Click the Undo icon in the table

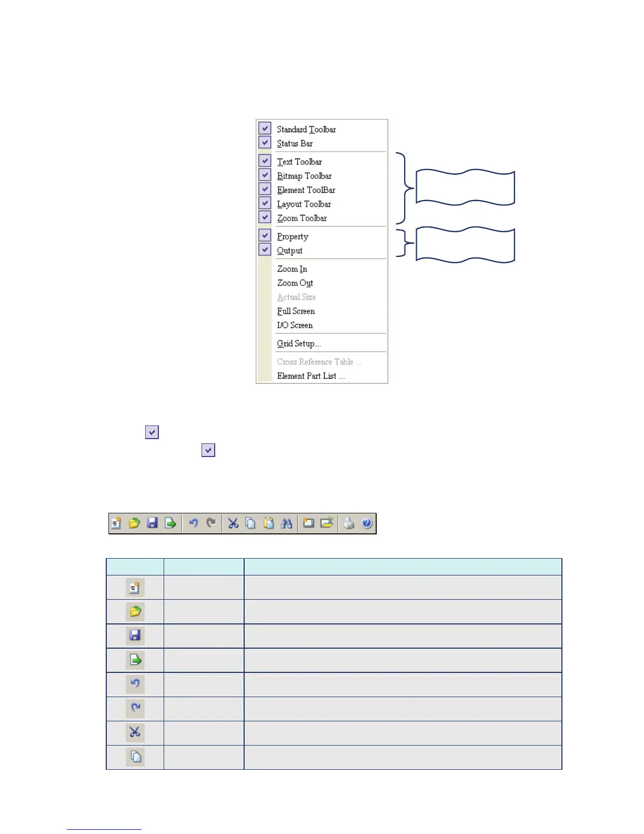coord(135,684)
